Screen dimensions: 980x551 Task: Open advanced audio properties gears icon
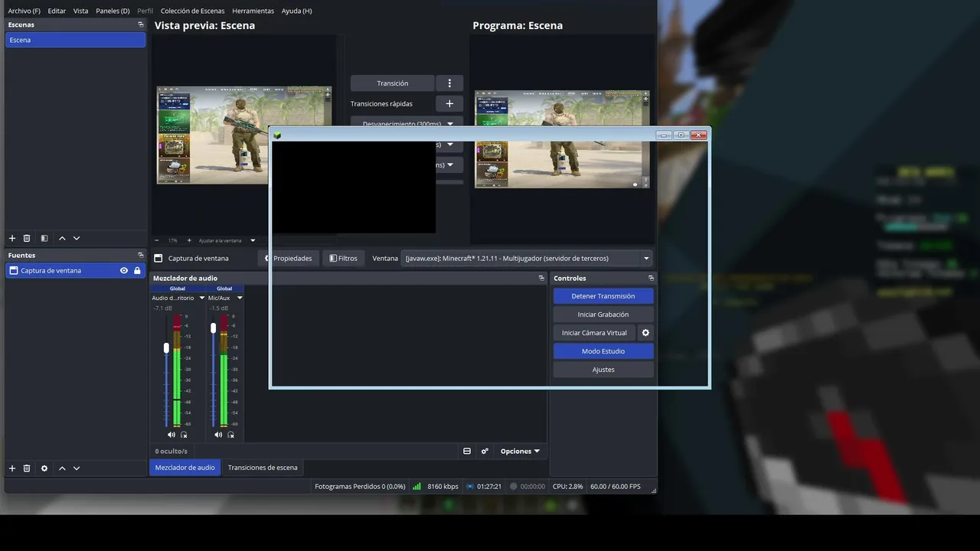[485, 451]
